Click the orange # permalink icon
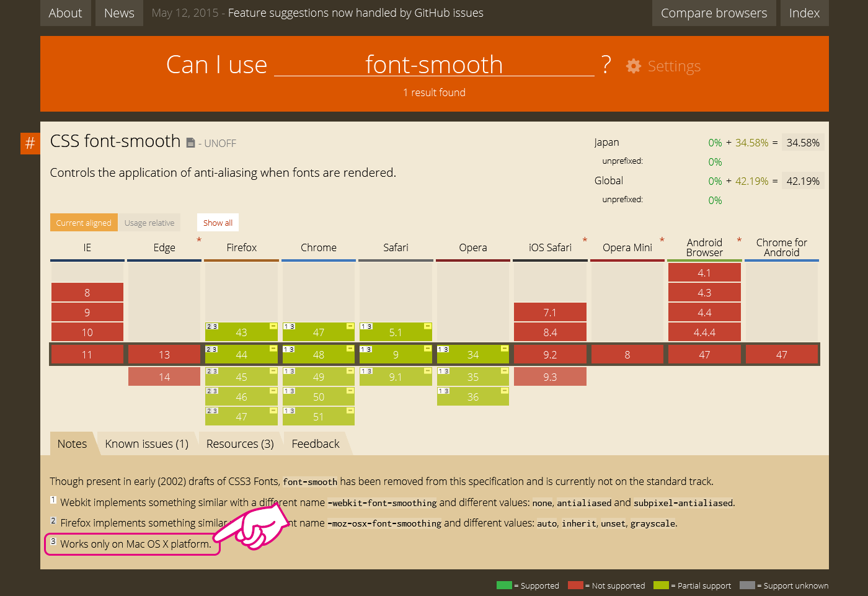The width and height of the screenshot is (868, 596). (x=30, y=143)
